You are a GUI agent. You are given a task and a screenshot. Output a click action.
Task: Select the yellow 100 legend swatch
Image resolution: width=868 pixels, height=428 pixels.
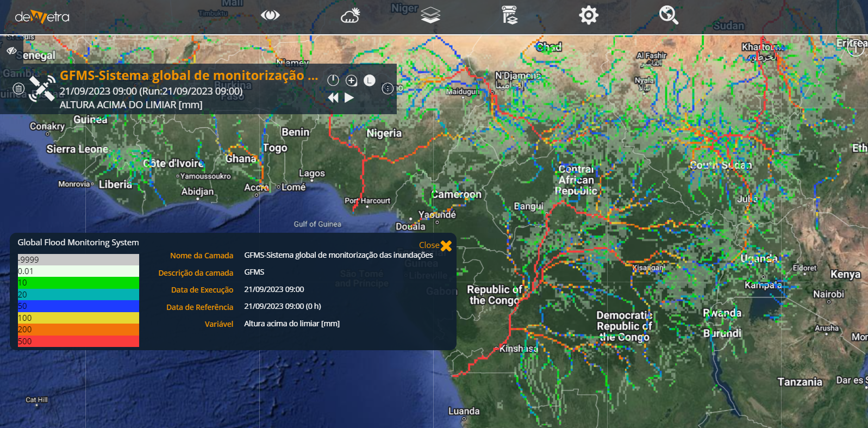click(78, 318)
